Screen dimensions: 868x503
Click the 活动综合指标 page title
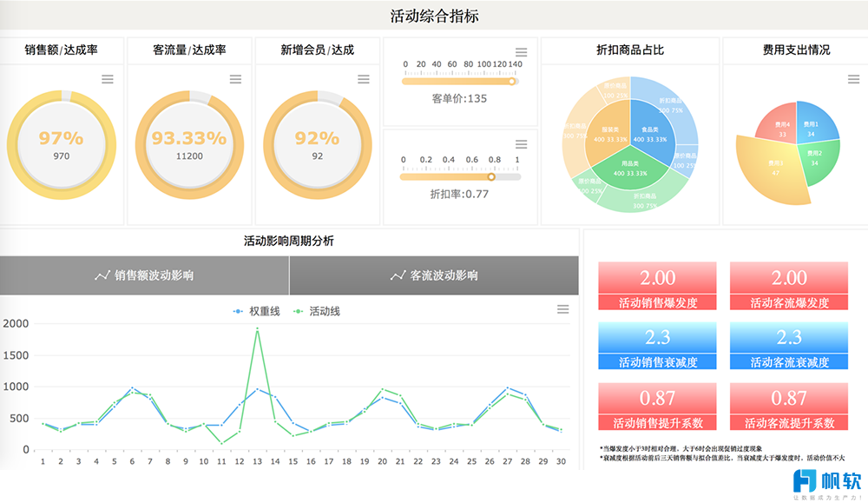point(434,16)
